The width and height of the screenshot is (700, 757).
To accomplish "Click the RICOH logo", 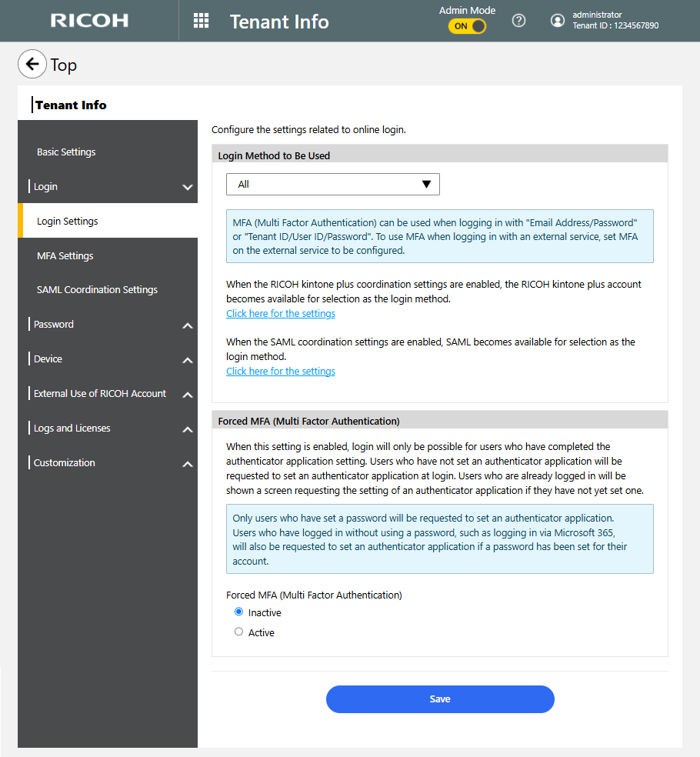I will (x=89, y=21).
